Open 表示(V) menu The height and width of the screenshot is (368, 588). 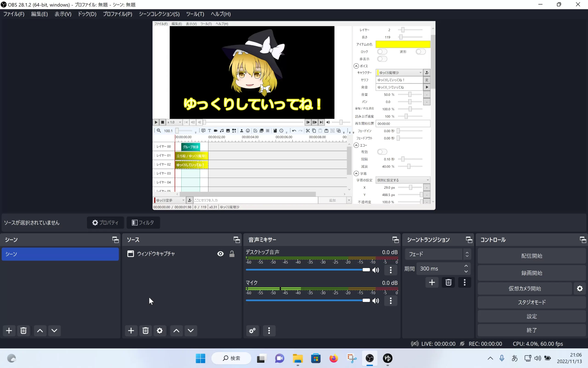click(x=63, y=14)
